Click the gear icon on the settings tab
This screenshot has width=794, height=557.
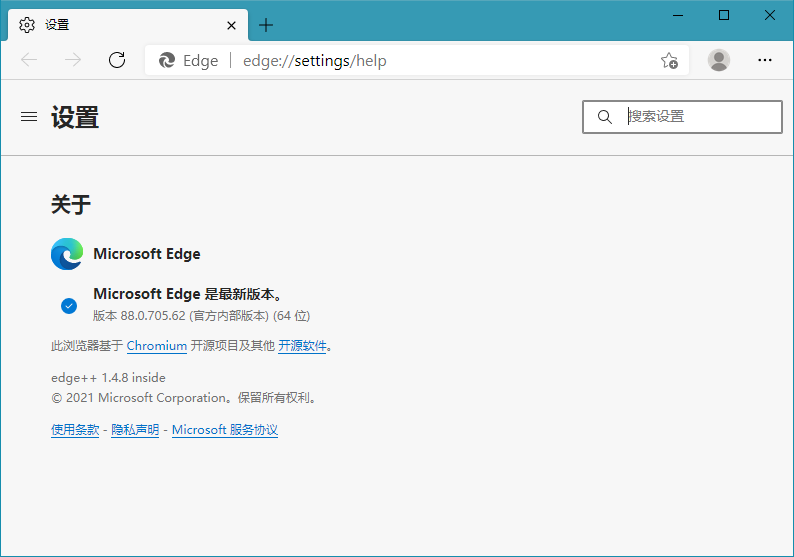coord(27,25)
